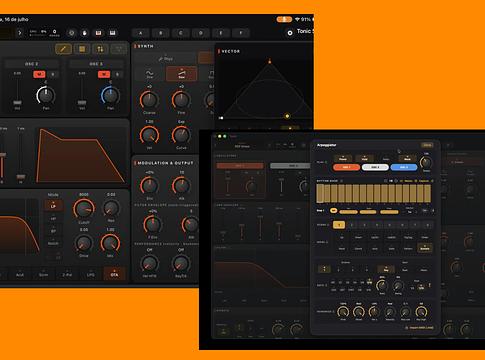Switch to the Acid filter tab
This screenshot has height=360, width=485.
point(20,274)
